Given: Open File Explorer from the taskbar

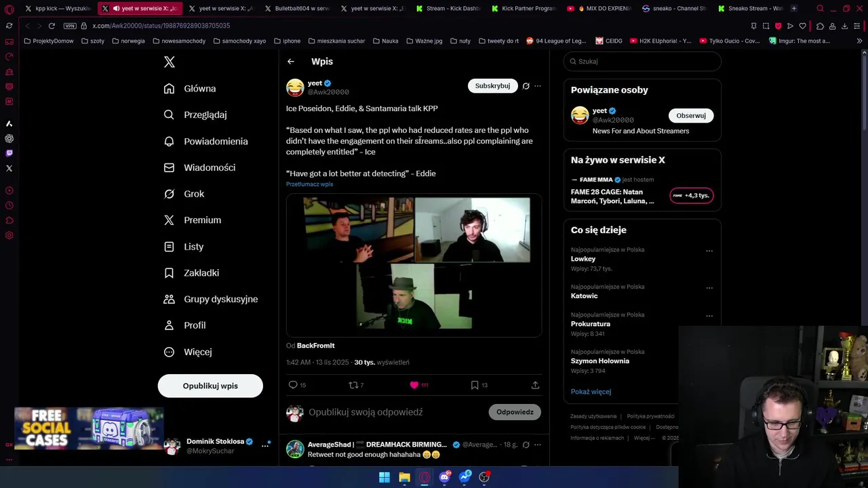Looking at the screenshot, I should [x=404, y=477].
